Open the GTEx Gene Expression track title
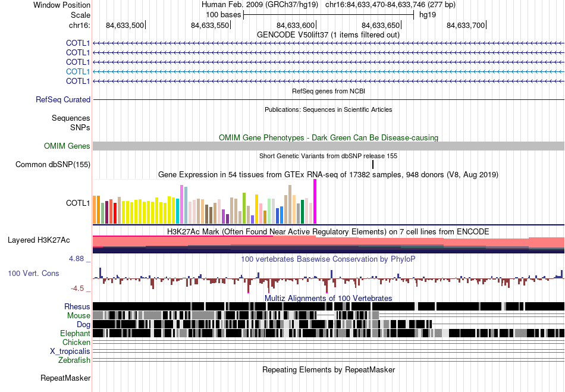The image size is (565, 392). 328,175
